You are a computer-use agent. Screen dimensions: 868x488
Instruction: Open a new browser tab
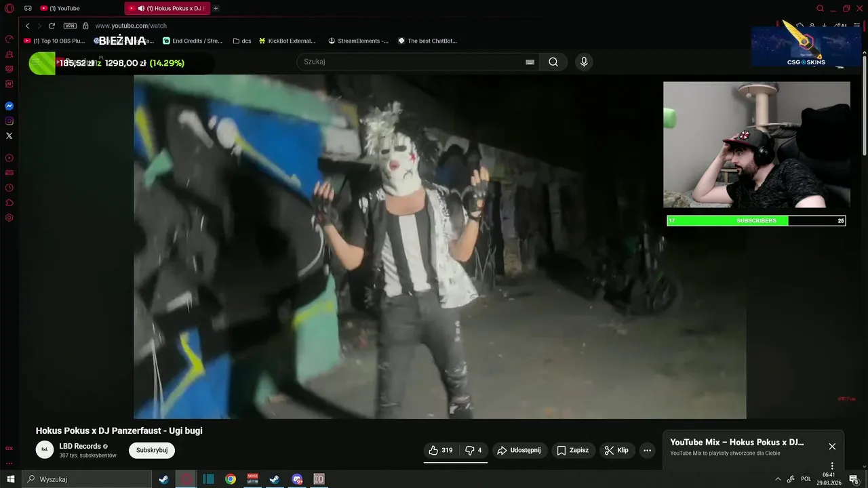click(216, 8)
